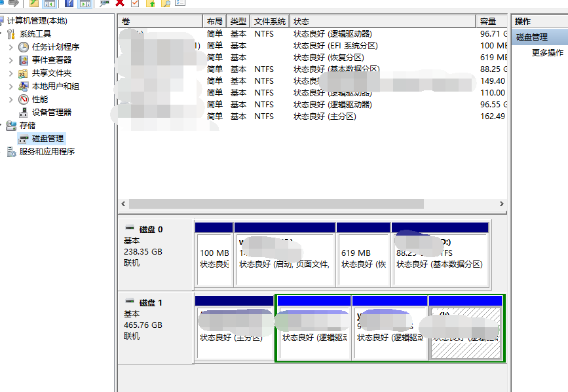
Task: Click the connect drive toolbar icon
Action: (104, 3)
